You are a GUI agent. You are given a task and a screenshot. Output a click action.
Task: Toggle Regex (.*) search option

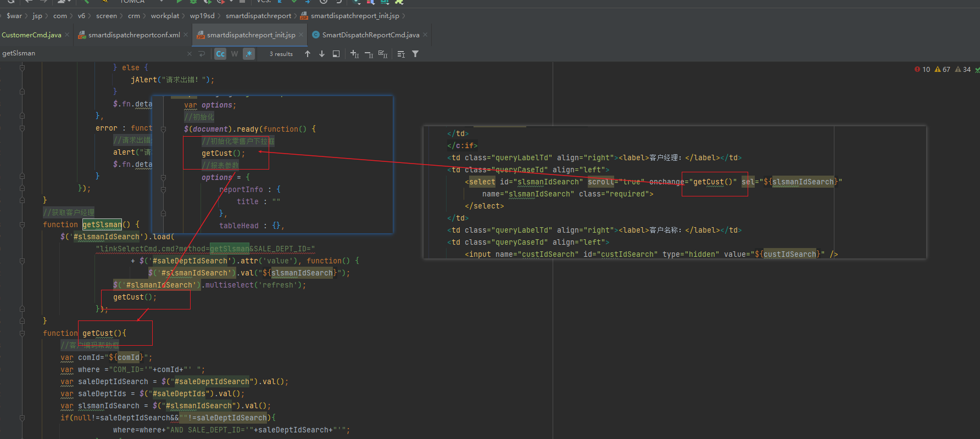249,54
